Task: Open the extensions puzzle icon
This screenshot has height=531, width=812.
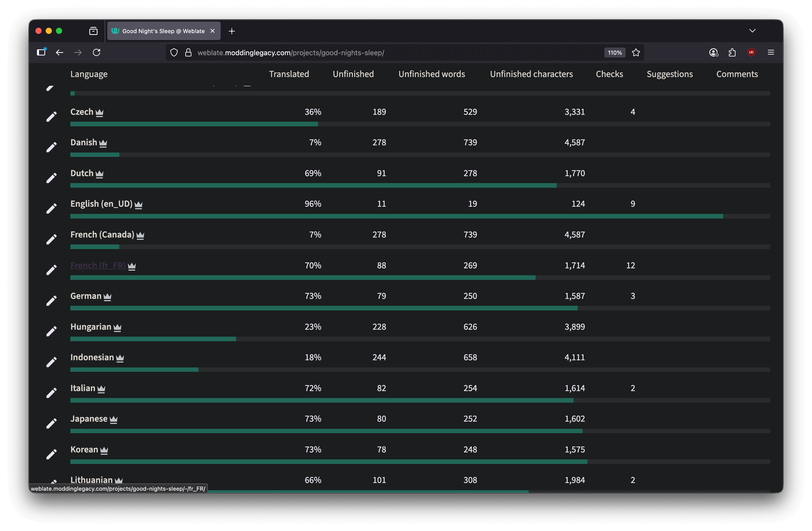Action: coord(732,53)
